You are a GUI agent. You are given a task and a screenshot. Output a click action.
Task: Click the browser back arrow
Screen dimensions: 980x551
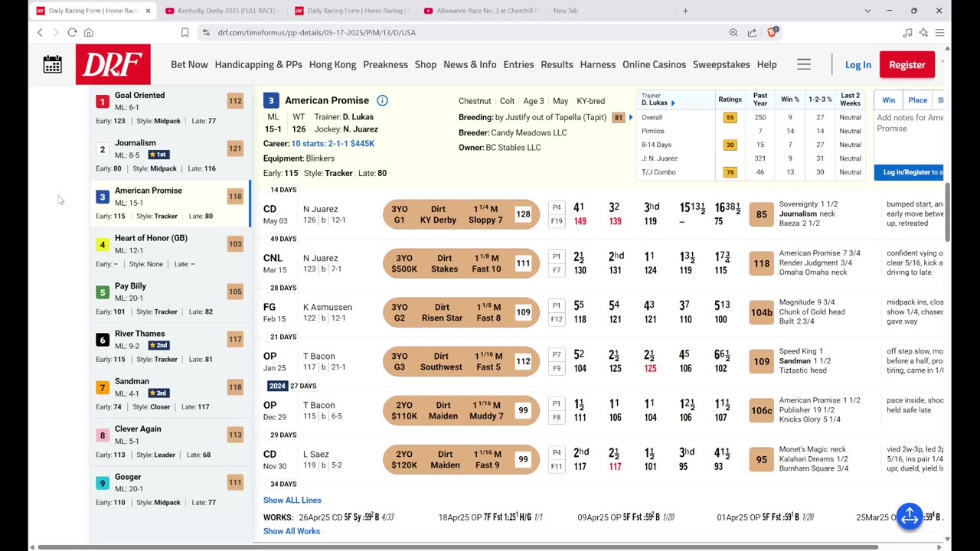(40, 32)
